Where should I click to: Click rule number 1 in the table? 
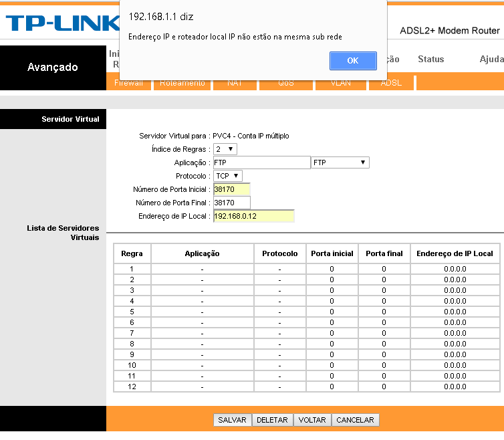pyautogui.click(x=132, y=269)
